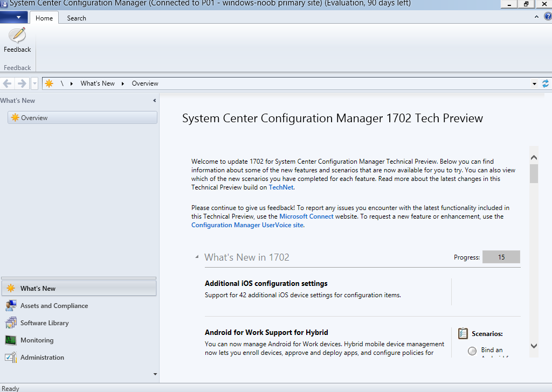Image resolution: width=552 pixels, height=392 pixels.
Task: Switch to the Search ribbon tab
Action: [77, 18]
